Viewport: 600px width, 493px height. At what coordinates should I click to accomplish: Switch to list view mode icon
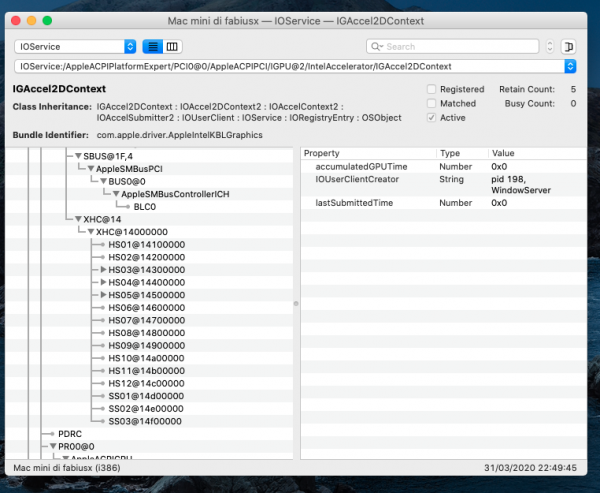click(x=153, y=47)
